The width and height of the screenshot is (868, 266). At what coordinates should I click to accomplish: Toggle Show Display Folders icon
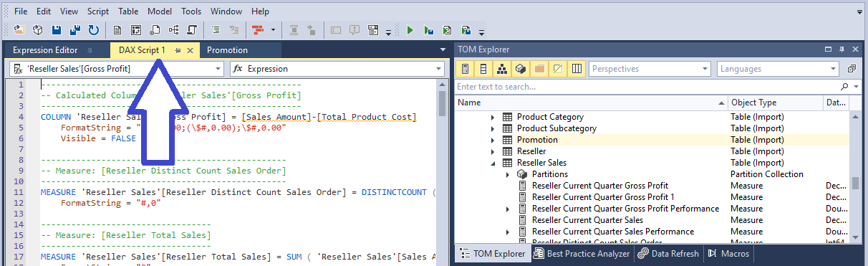click(x=539, y=69)
